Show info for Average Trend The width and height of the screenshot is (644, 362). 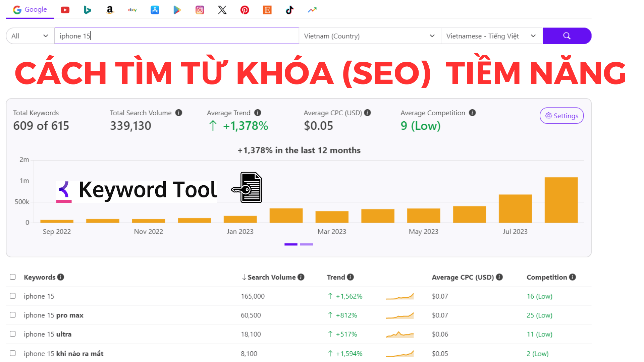[x=258, y=113]
